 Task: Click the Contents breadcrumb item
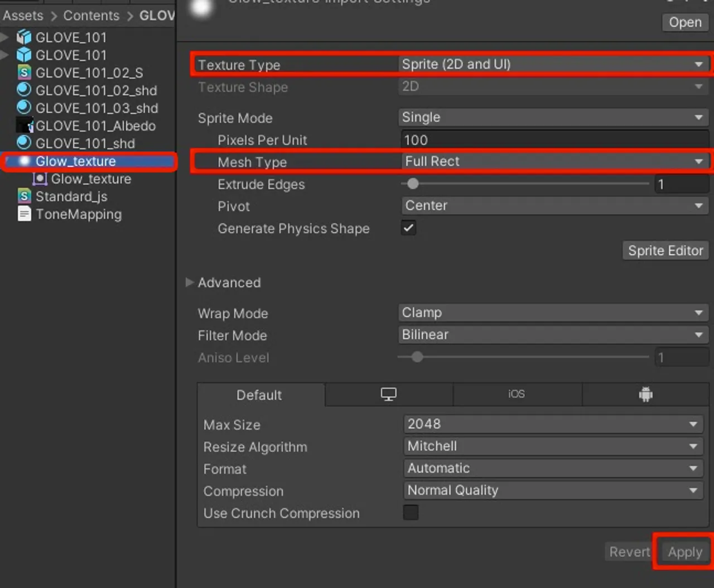91,15
